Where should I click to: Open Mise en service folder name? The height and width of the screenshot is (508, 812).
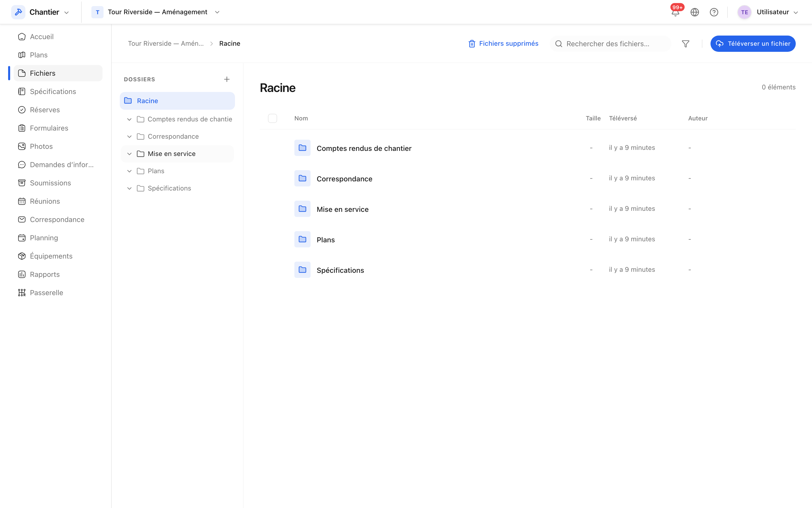(x=343, y=209)
